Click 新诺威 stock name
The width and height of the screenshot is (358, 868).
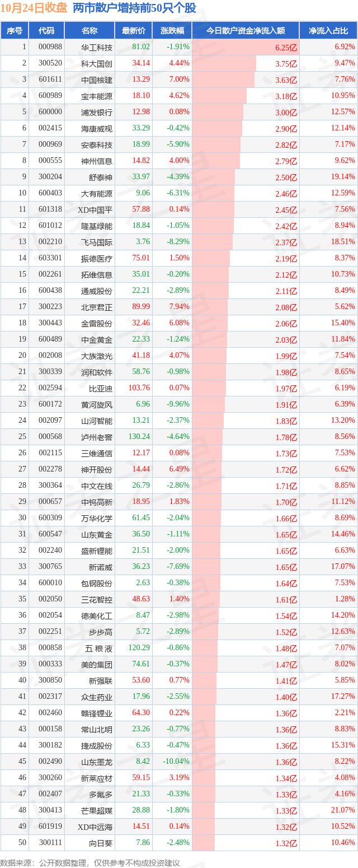click(101, 567)
